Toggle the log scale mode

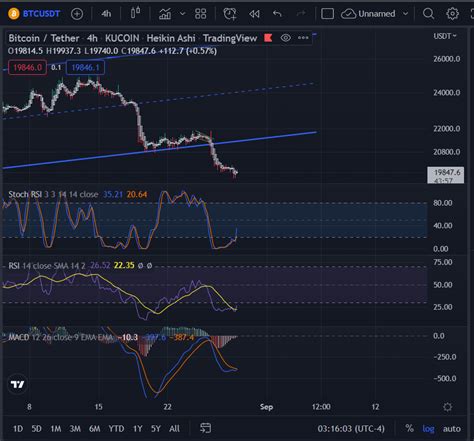(x=428, y=429)
